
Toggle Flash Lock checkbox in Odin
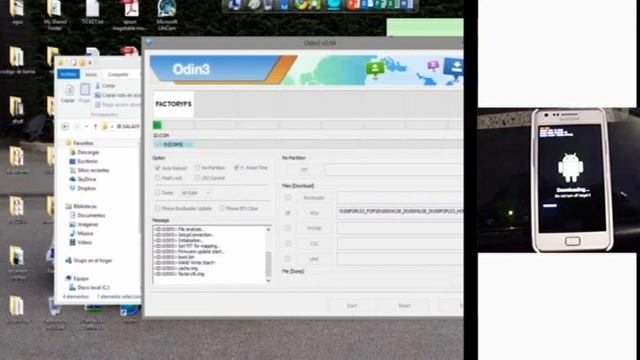click(x=158, y=178)
